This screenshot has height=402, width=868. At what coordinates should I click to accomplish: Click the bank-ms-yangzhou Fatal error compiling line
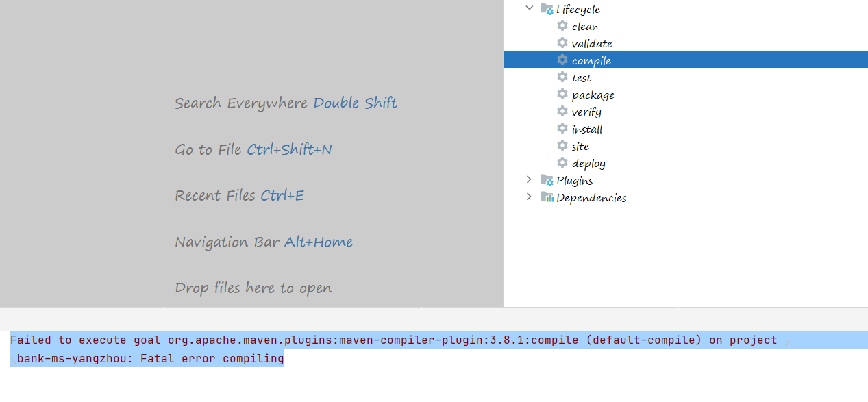(x=151, y=358)
